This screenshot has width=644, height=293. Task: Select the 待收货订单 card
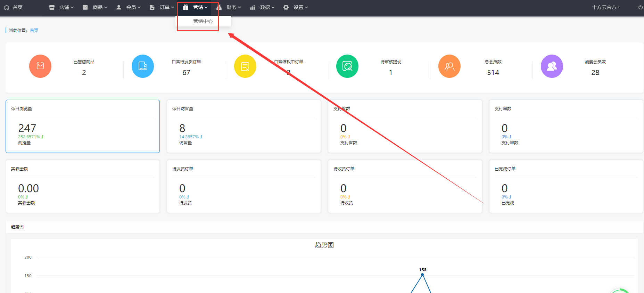pos(405,186)
